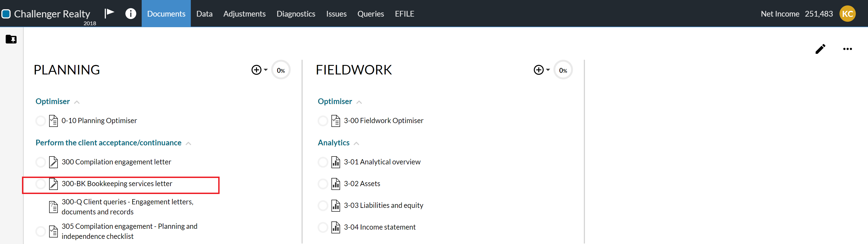Screen dimensions: 868x244
Task: Toggle status circle for 3-02 Assets
Action: click(x=323, y=184)
